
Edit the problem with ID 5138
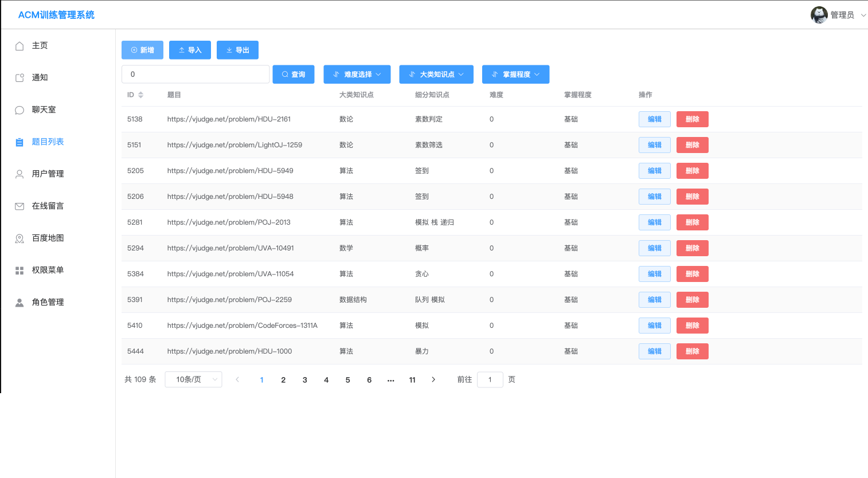[654, 119]
